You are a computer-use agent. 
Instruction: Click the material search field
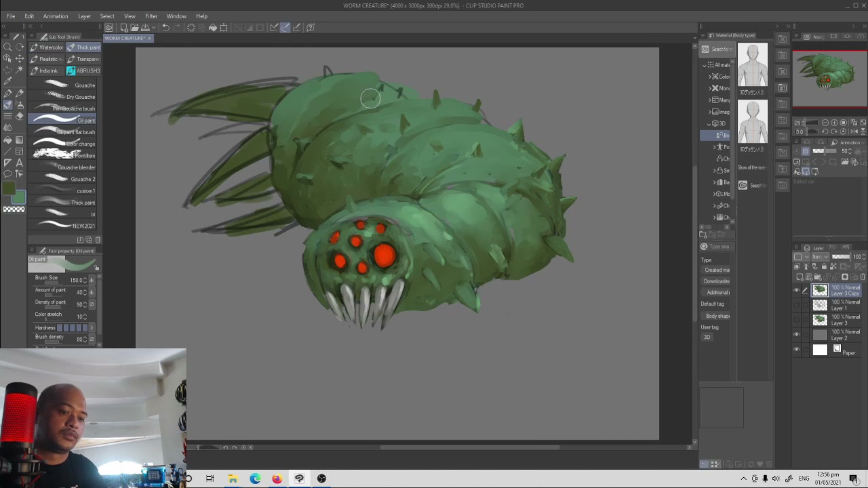click(x=719, y=247)
